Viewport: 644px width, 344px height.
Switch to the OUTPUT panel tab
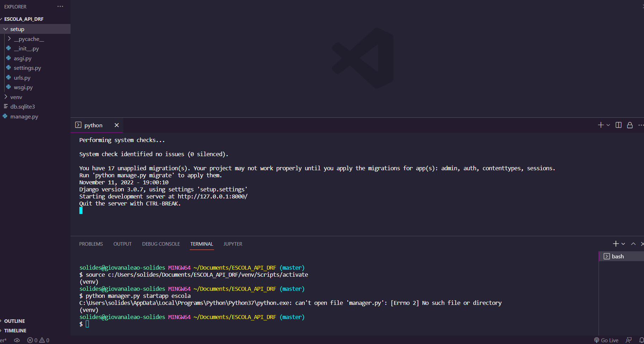(x=122, y=244)
